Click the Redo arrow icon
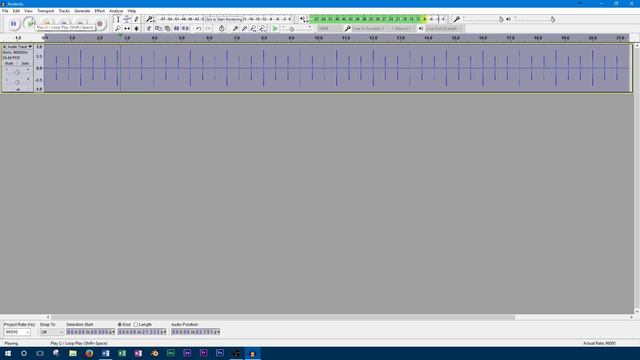Screen dimensions: 640x360 coord(208,29)
